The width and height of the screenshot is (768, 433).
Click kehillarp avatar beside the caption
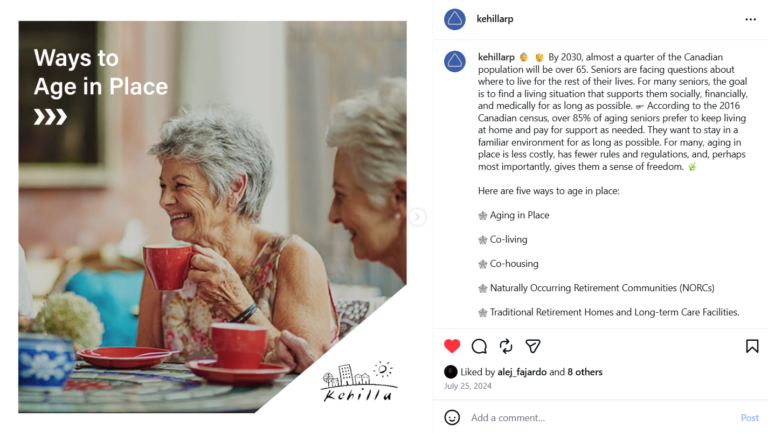[455, 61]
